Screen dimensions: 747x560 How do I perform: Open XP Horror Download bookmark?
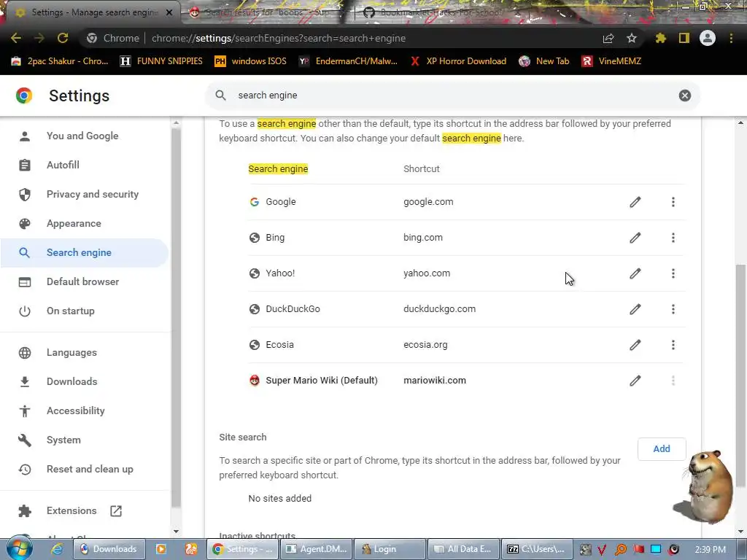[459, 61]
